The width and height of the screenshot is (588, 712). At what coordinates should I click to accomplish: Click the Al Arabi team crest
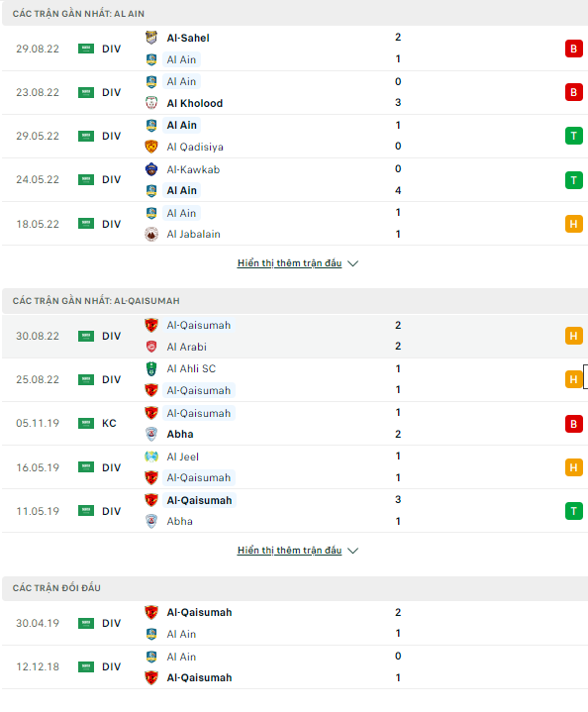pos(151,347)
